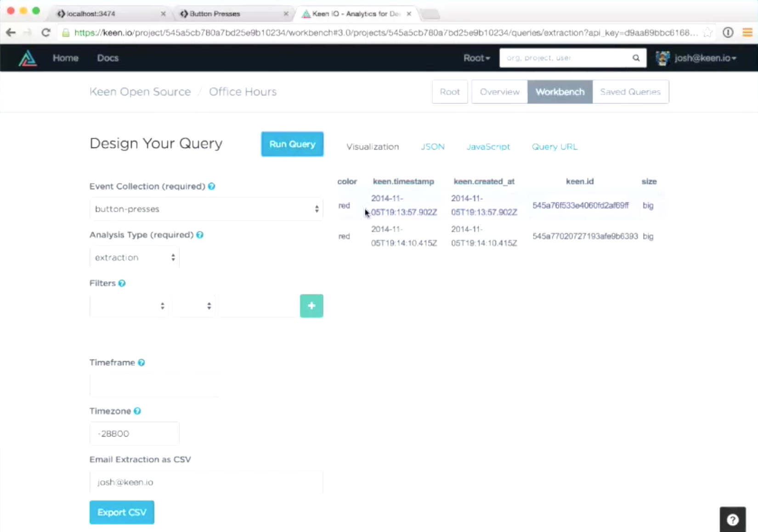This screenshot has height=532, width=758.
Task: Open help icon beside Event Collection
Action: pos(211,186)
